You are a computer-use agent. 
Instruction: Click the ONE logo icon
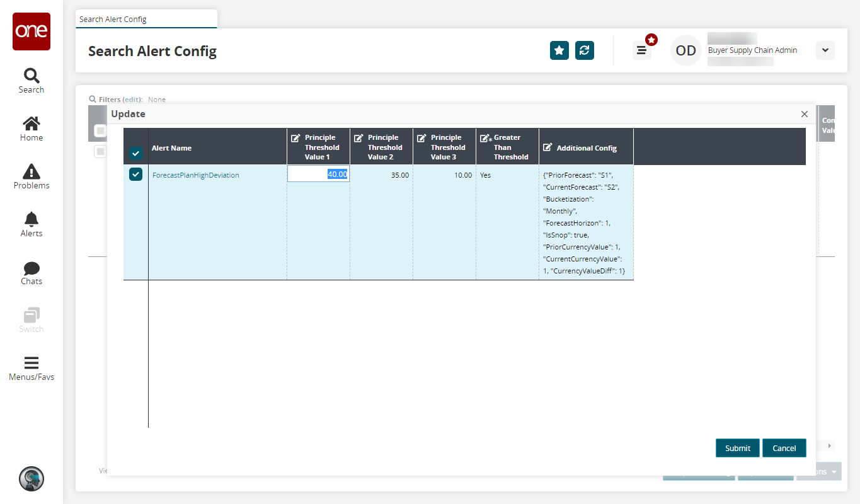coord(32,31)
